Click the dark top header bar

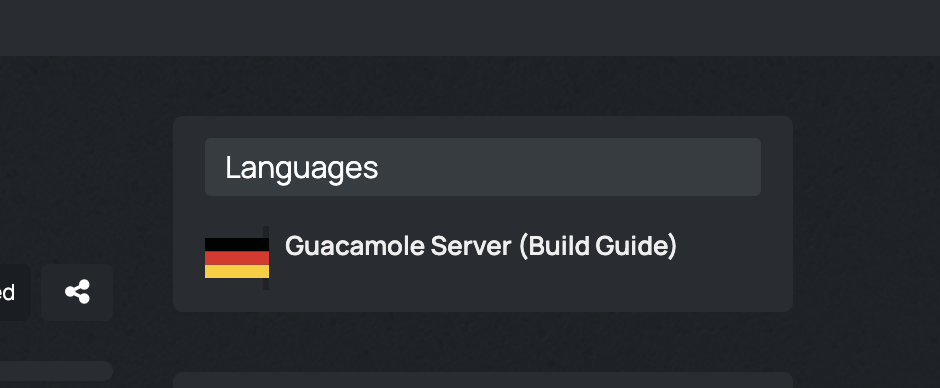470,28
